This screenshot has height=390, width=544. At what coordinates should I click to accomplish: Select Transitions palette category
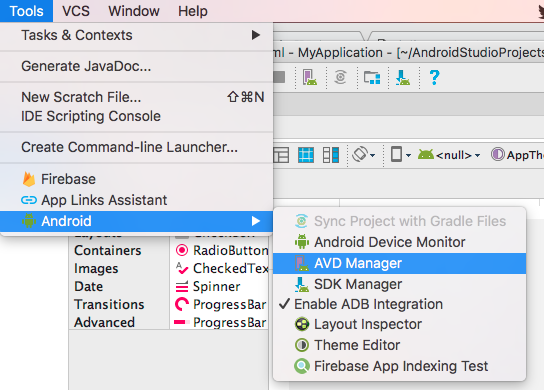(109, 304)
